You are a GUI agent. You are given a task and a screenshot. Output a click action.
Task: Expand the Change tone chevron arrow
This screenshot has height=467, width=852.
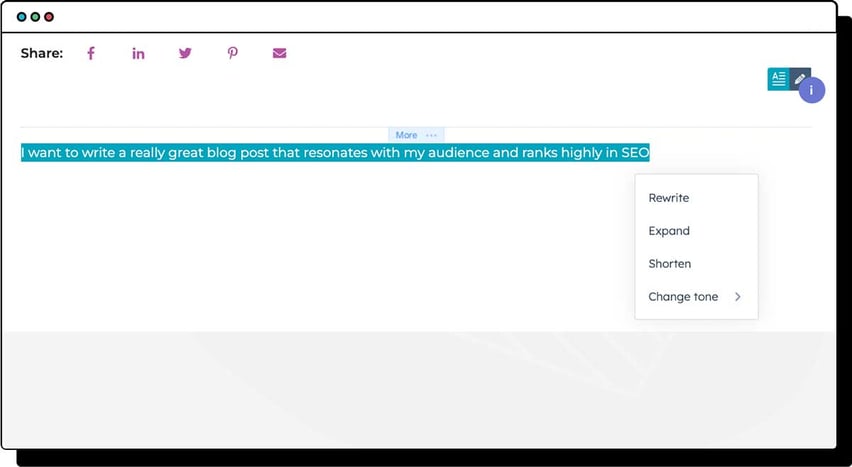737,297
